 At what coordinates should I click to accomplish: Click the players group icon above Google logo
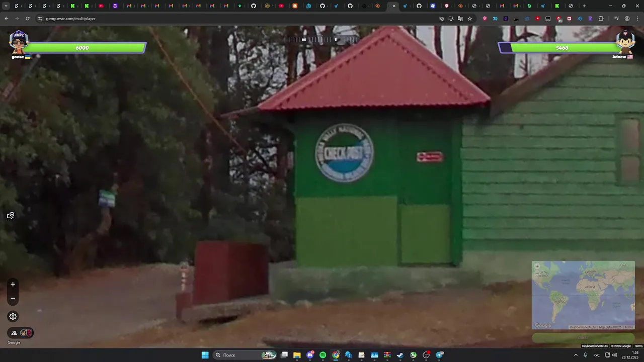[14, 333]
